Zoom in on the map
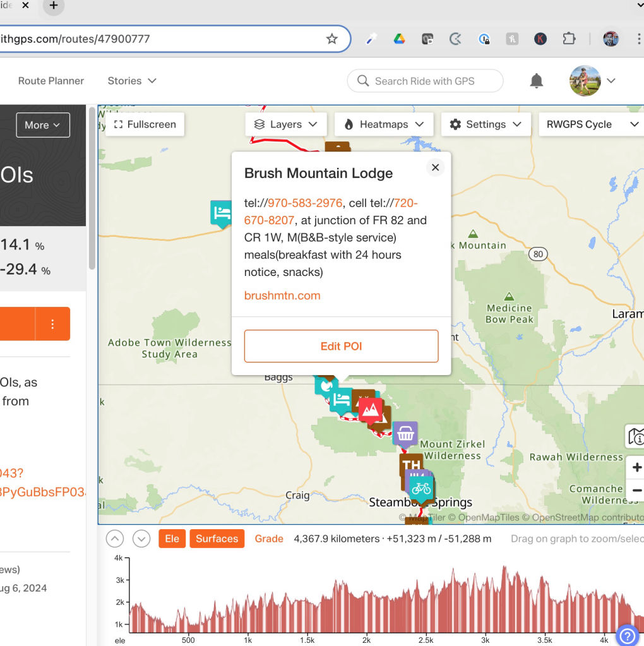Screen dimensions: 644x646 tap(636, 467)
